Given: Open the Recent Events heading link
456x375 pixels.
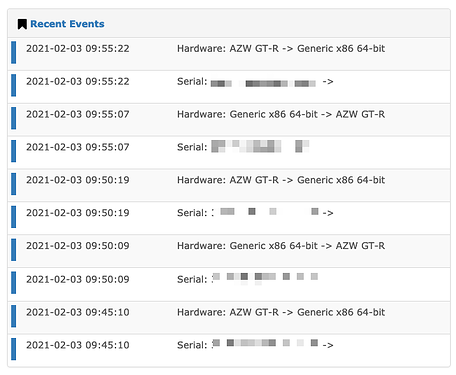Looking at the screenshot, I should 67,24.
